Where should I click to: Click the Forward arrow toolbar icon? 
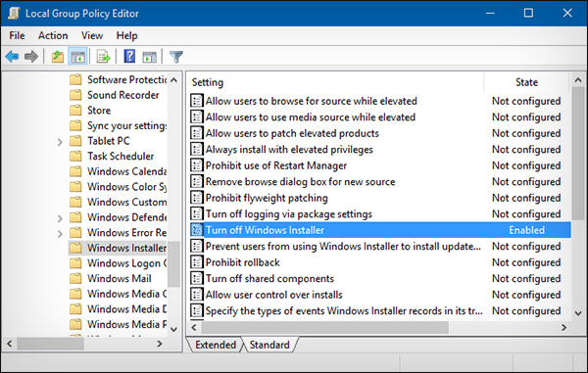(x=31, y=57)
